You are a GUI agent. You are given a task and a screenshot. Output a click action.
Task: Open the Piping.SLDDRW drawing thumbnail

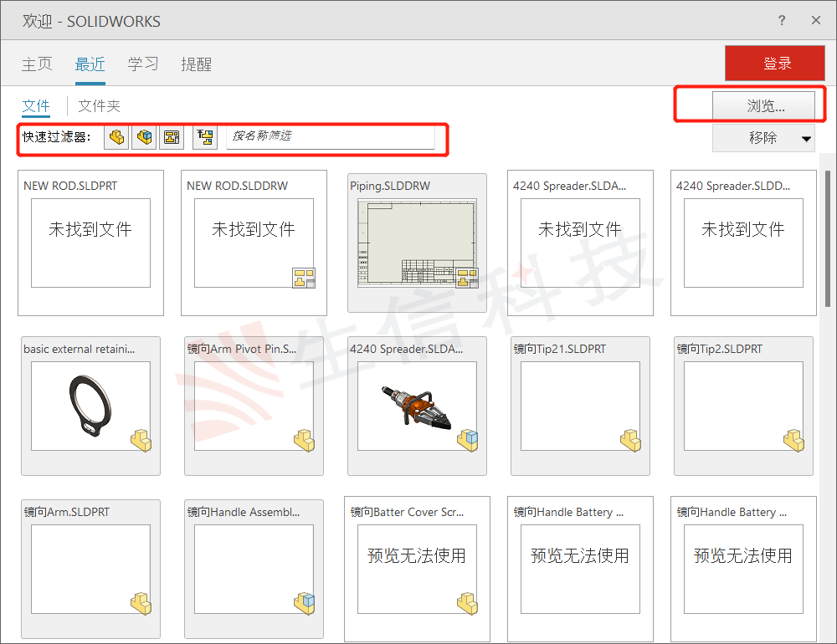[417, 243]
